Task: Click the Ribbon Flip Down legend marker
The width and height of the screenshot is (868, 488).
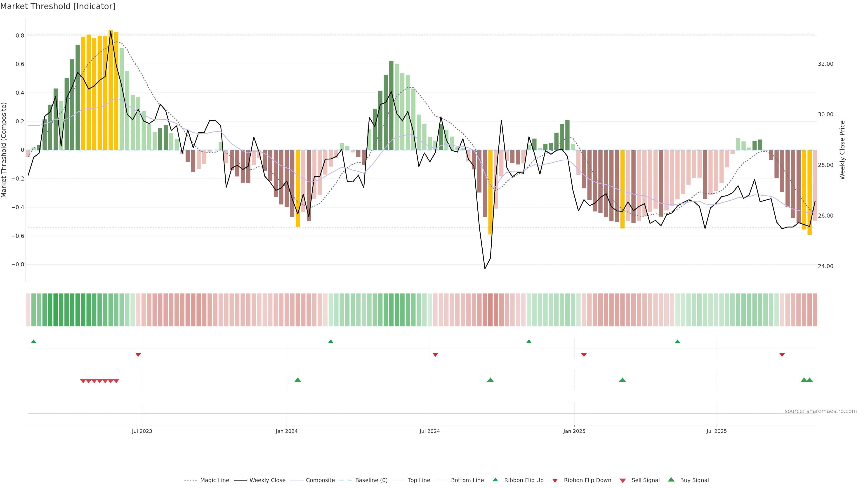Action: pos(555,481)
